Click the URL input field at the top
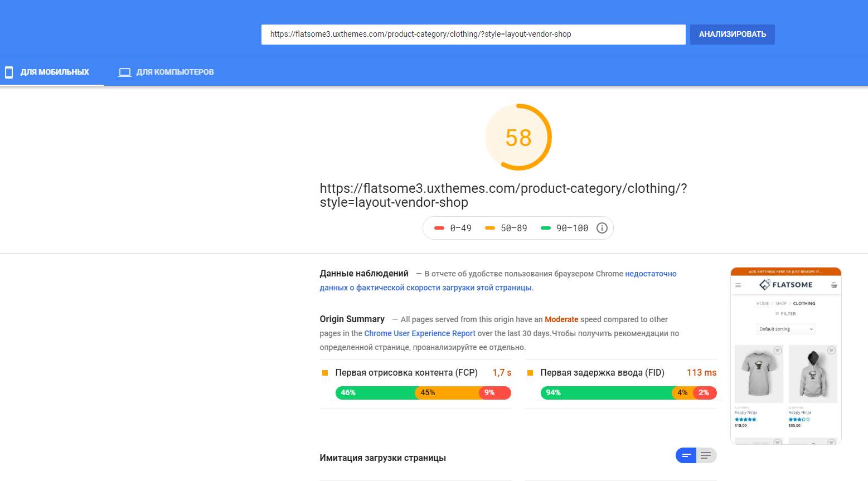 [x=473, y=35]
